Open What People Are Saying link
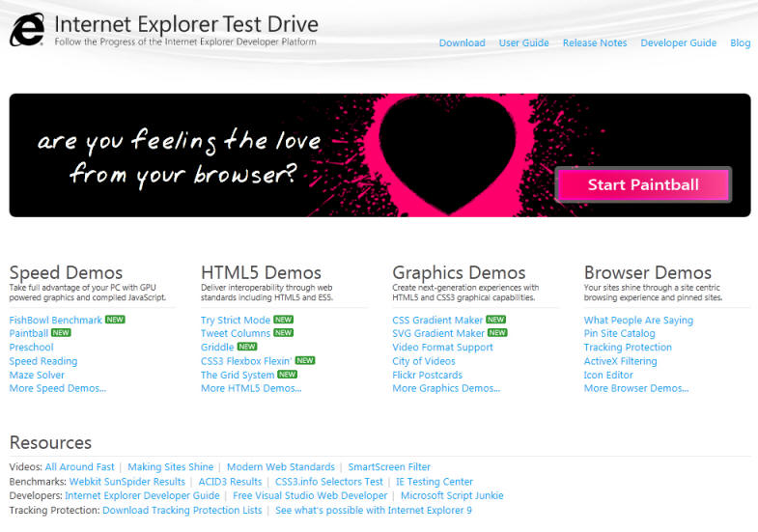758x532 pixels. click(638, 320)
